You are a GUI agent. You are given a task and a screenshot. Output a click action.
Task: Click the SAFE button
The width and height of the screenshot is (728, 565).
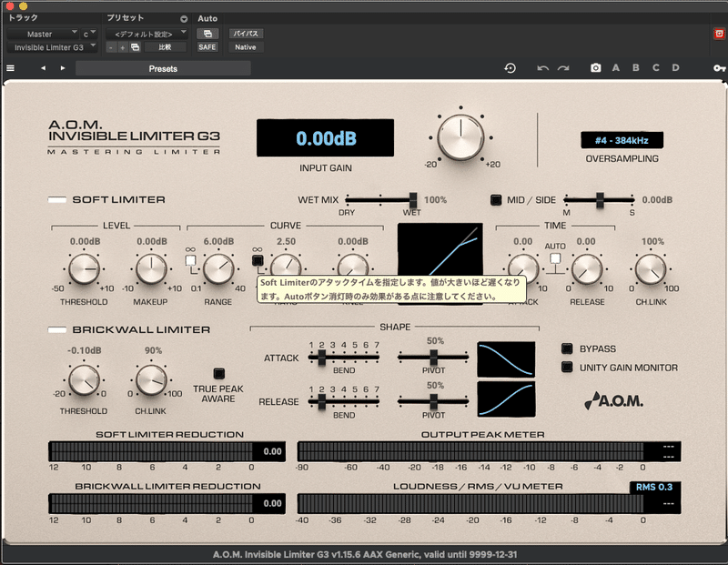[207, 47]
